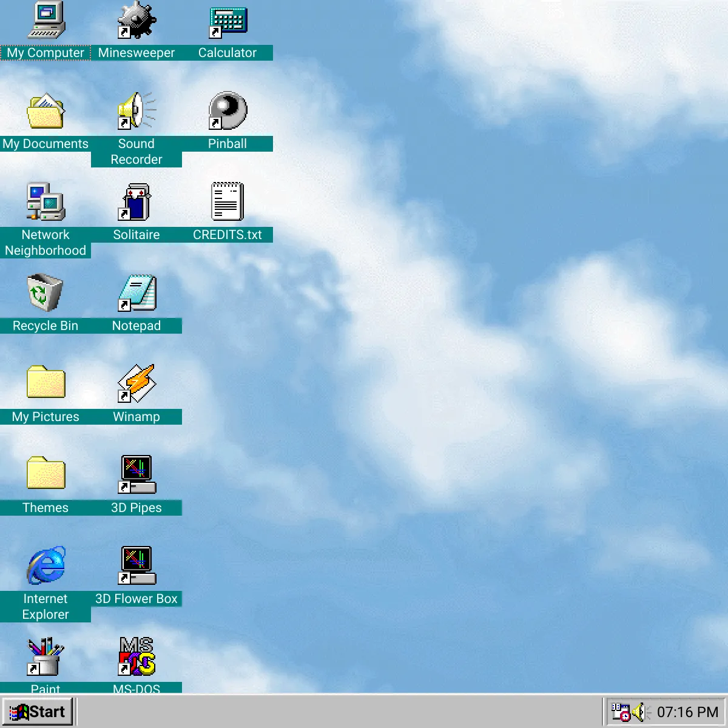Open the My Documents folder
The height and width of the screenshot is (728, 728).
coord(45,112)
